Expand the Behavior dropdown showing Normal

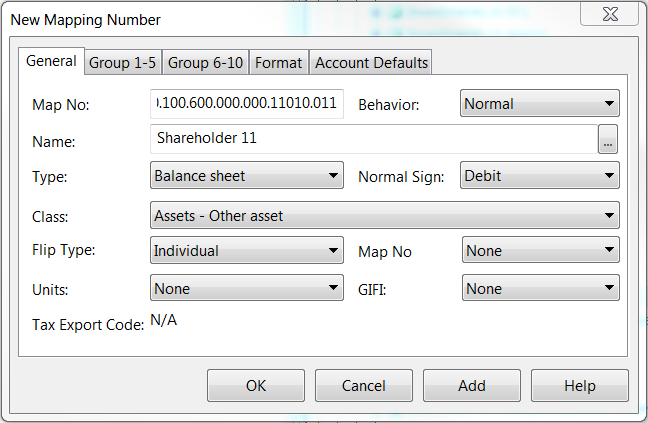tap(539, 104)
